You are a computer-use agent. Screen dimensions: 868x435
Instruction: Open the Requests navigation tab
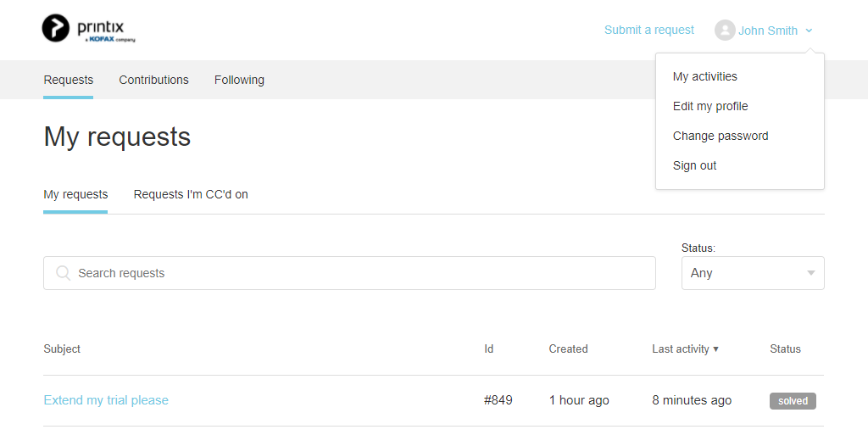click(x=69, y=80)
